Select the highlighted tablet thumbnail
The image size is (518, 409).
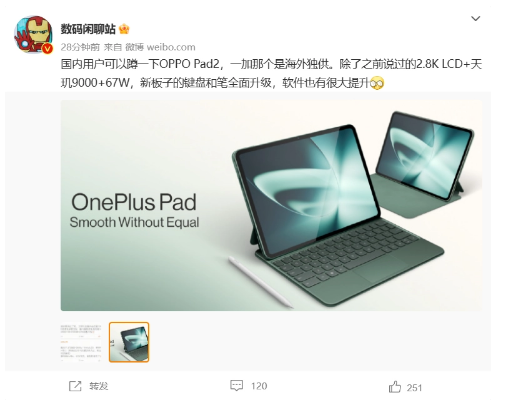[129, 342]
